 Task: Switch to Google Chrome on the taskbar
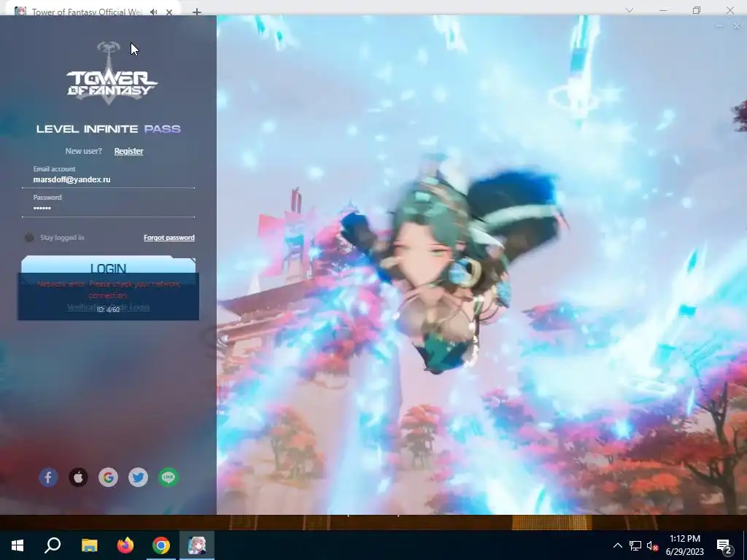[x=161, y=545]
